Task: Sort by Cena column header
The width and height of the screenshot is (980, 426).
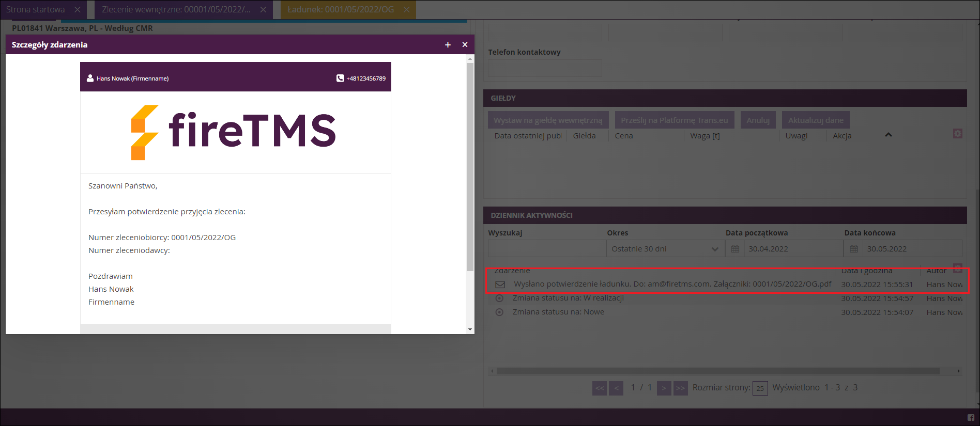Action: pyautogui.click(x=624, y=136)
